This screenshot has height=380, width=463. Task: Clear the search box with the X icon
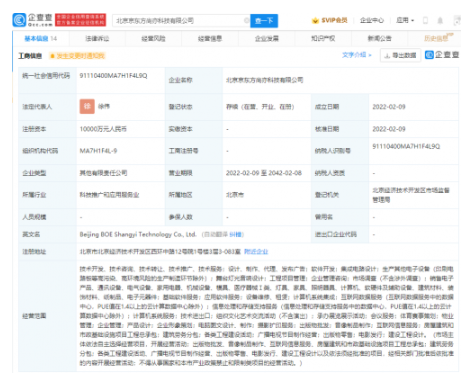point(247,20)
